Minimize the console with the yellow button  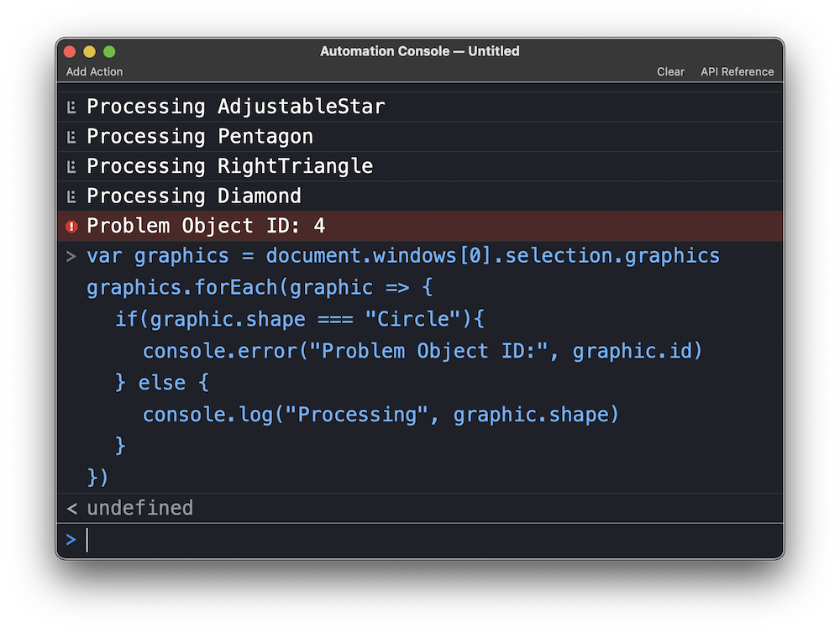coord(89,52)
